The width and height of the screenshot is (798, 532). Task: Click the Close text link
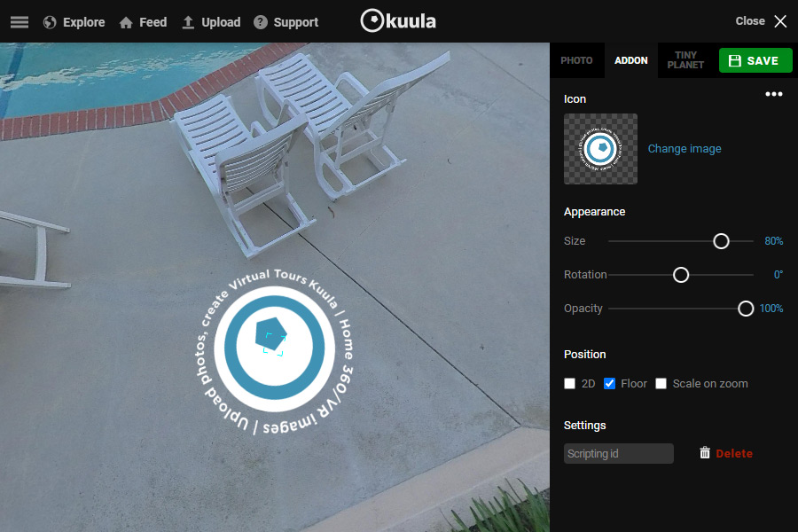[x=749, y=21]
